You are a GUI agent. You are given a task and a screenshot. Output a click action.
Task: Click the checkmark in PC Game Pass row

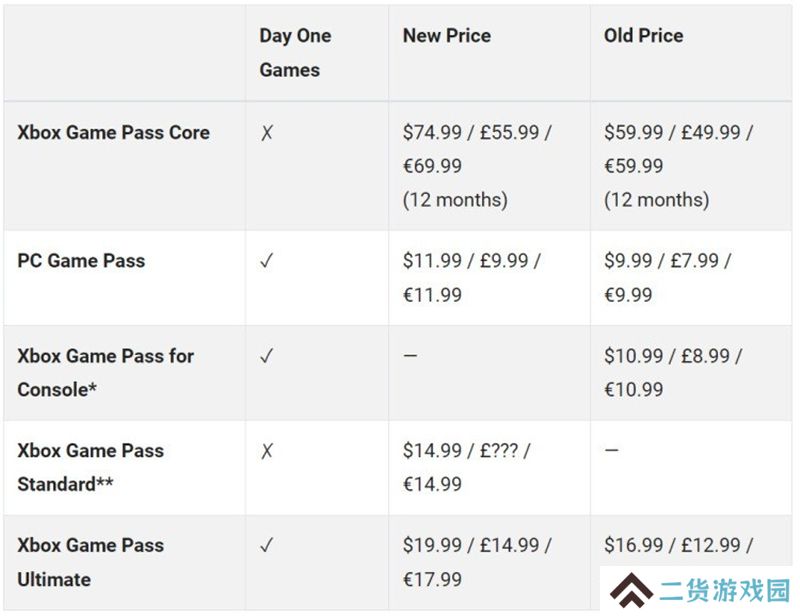click(267, 261)
